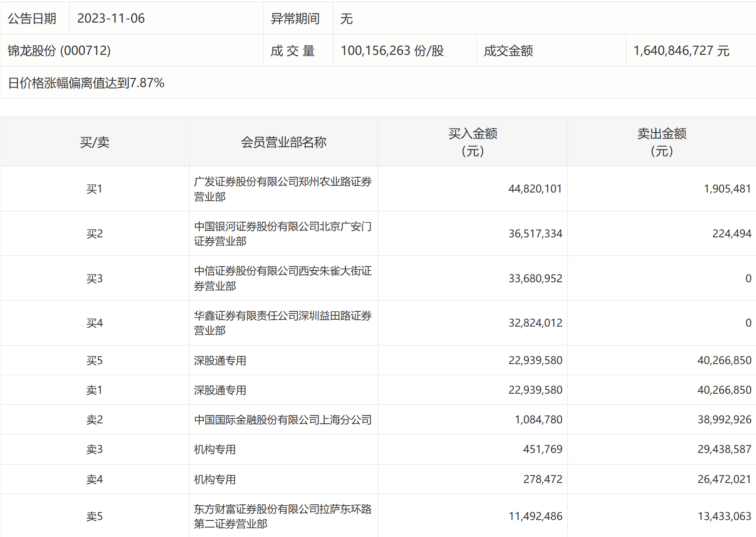Click the sell amount 38,992,926
The height and width of the screenshot is (537, 756).
pos(724,419)
